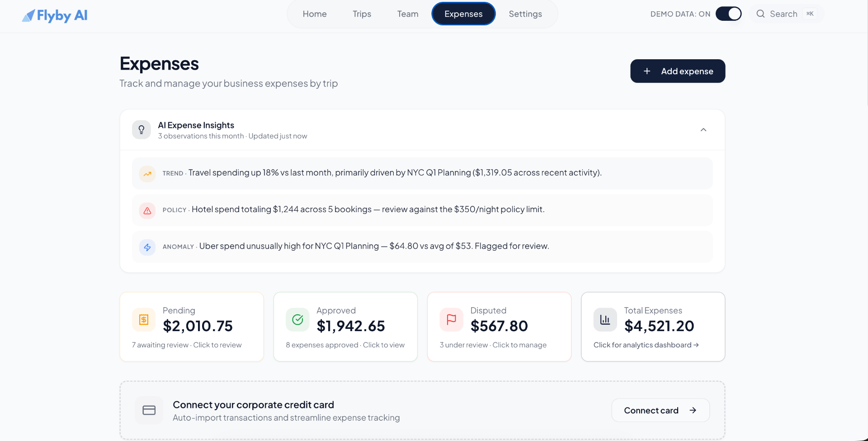Click the Disputed $567.80 amount
The image size is (868, 441).
point(499,326)
